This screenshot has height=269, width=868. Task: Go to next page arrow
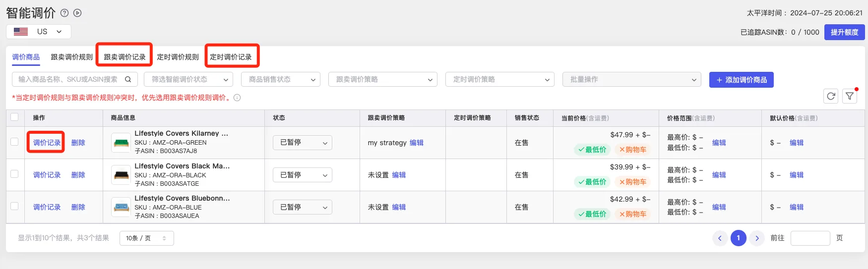(757, 238)
